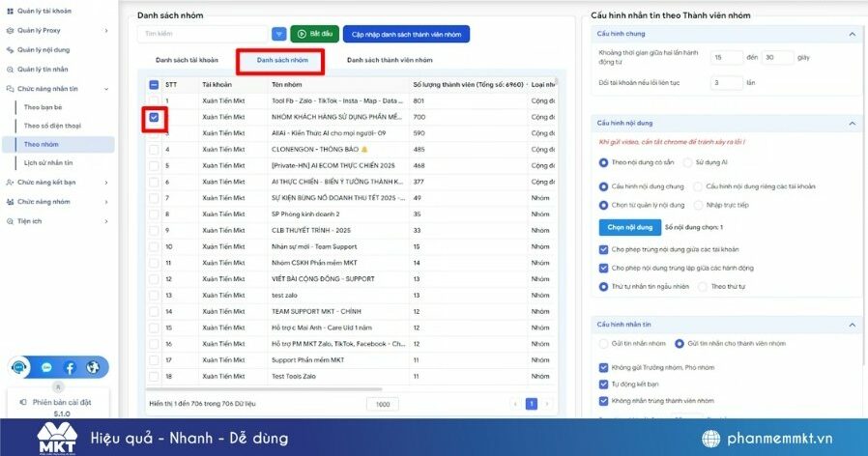The image size is (868, 456).
Task: Click the Quản lý Proxy sidebar icon
Action: click(x=10, y=31)
